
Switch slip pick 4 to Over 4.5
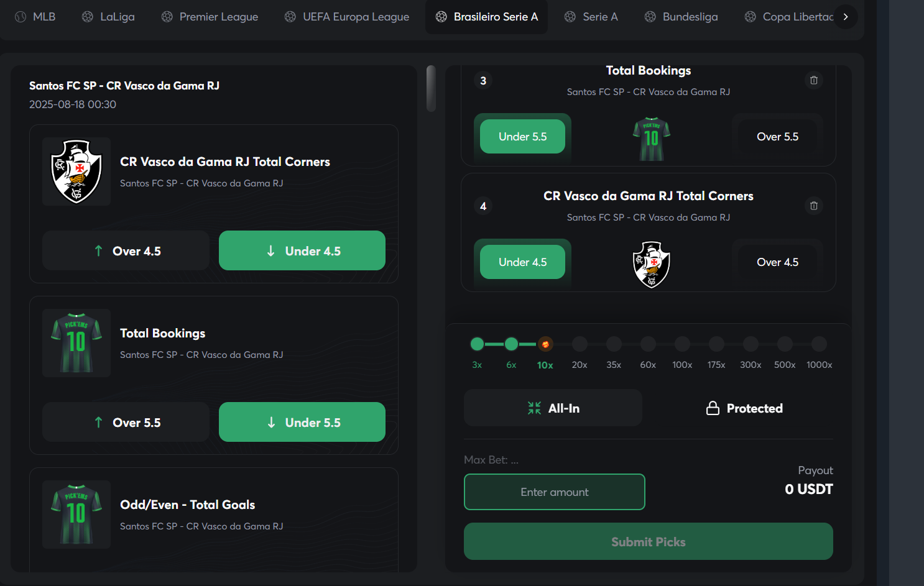(777, 262)
